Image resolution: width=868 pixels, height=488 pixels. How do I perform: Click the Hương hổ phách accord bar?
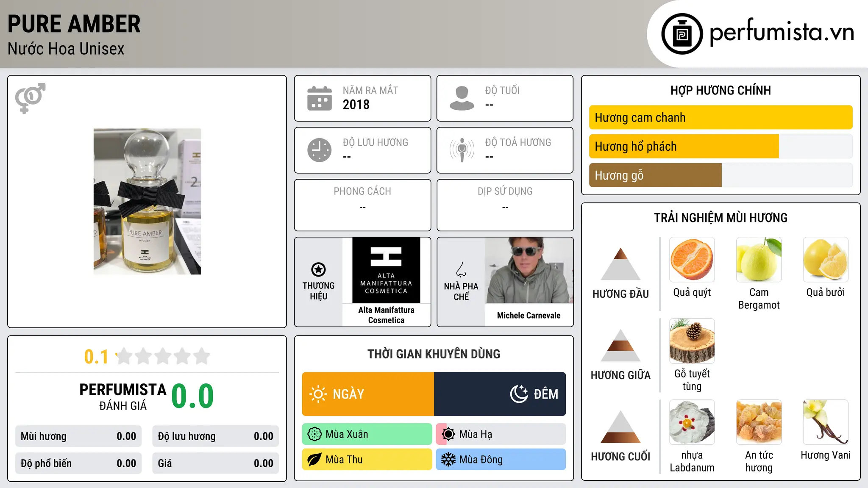[721, 146]
